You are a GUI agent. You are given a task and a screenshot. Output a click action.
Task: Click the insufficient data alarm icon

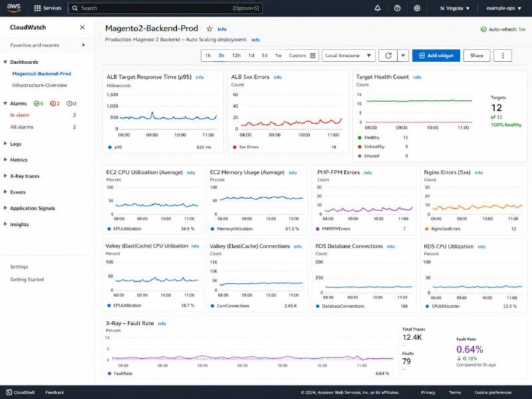pyautogui.click(x=69, y=104)
